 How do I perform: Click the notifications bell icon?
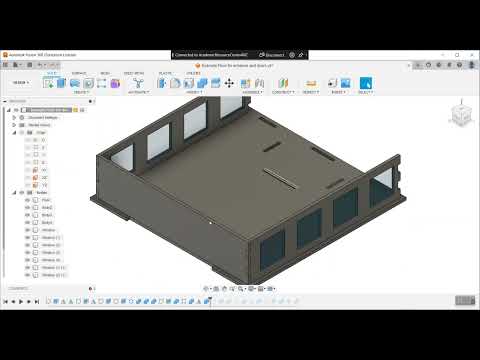pos(449,65)
